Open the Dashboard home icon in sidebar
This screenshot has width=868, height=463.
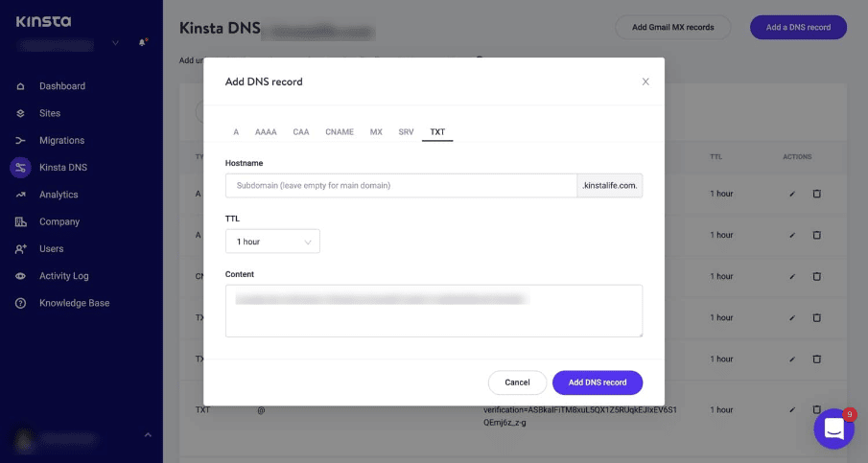tap(20, 86)
